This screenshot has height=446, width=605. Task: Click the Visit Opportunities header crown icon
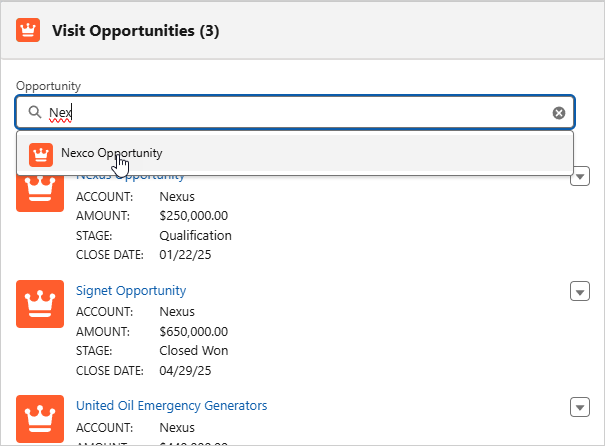point(28,30)
